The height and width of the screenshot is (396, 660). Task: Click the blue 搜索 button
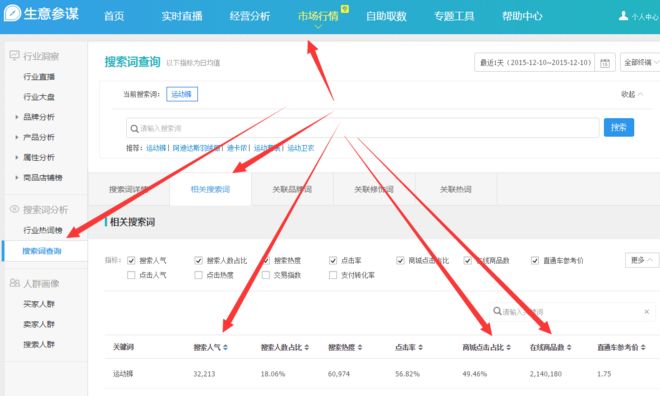619,127
